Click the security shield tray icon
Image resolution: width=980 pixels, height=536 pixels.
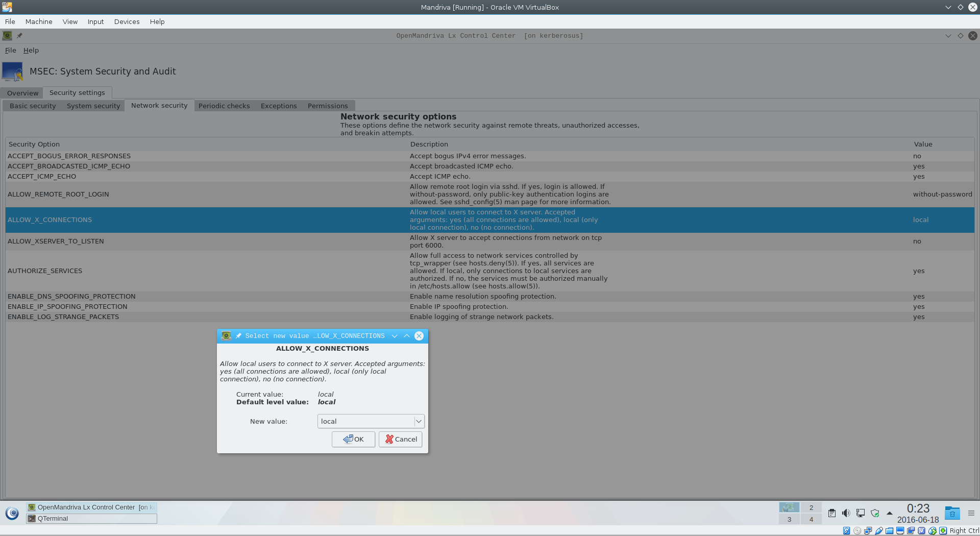[875, 513]
